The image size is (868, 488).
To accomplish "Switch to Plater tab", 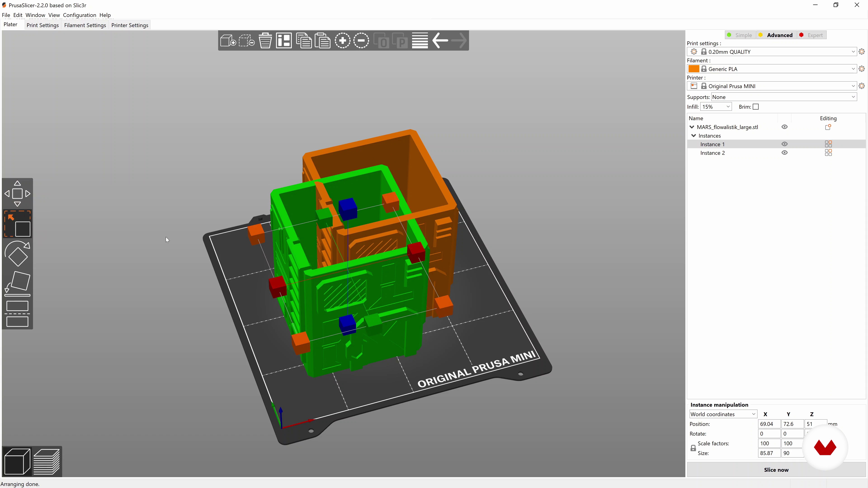I will click(x=10, y=25).
